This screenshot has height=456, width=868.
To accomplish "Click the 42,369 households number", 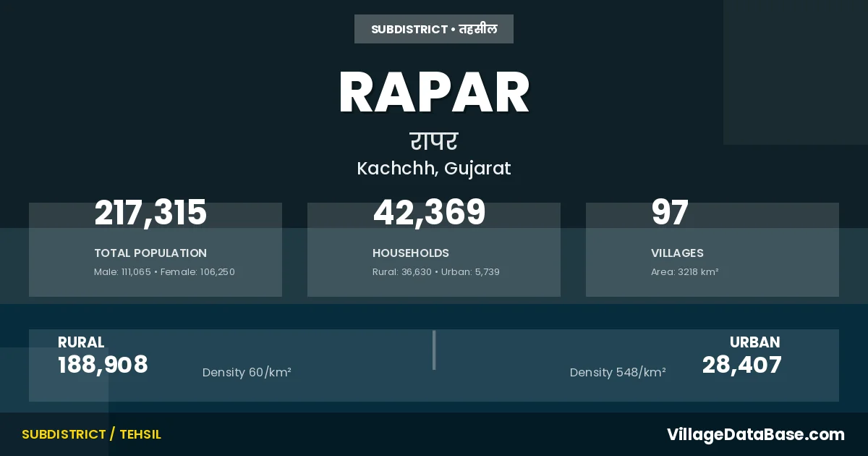I will (429, 213).
